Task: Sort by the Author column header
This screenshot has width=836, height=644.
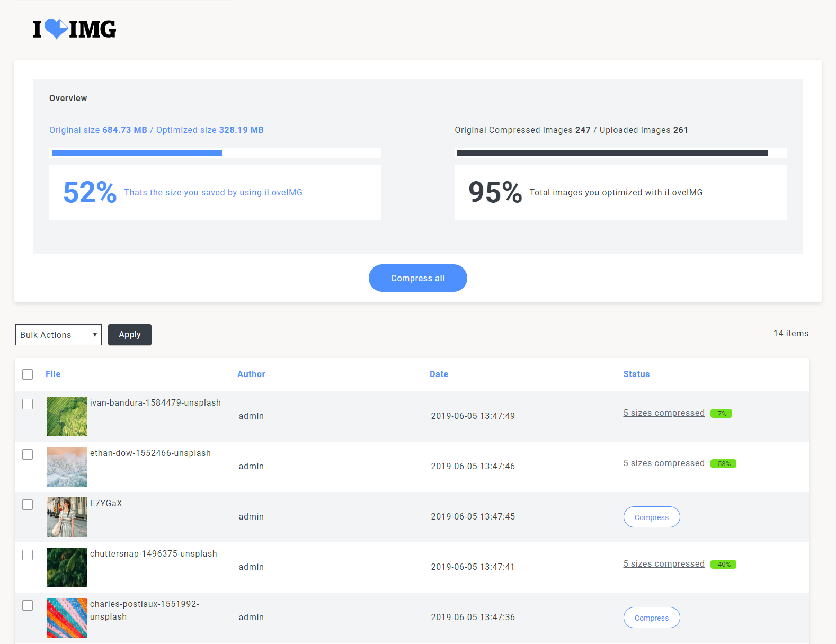Action: 251,374
